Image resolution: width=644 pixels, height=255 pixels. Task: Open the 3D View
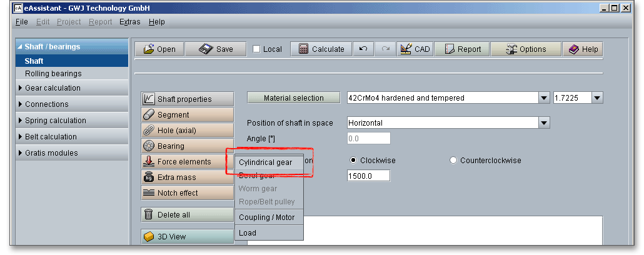point(187,237)
